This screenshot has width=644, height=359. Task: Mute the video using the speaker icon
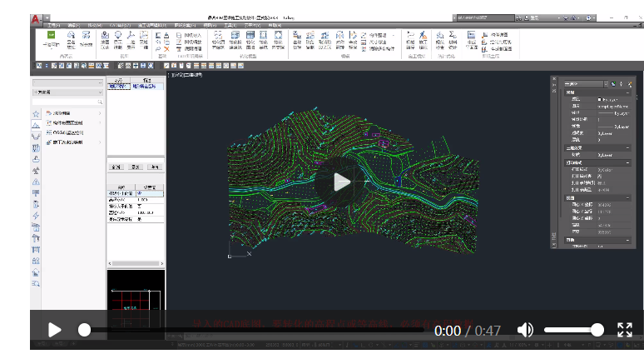pos(525,330)
